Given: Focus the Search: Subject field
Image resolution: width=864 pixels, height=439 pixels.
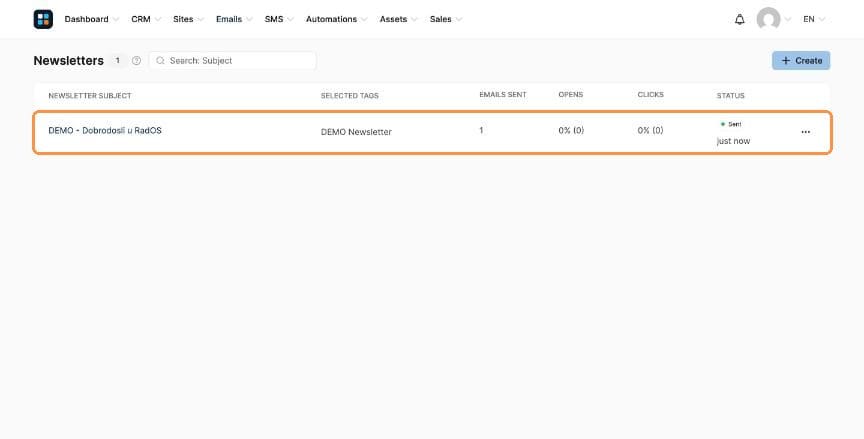Looking at the screenshot, I should (x=233, y=61).
